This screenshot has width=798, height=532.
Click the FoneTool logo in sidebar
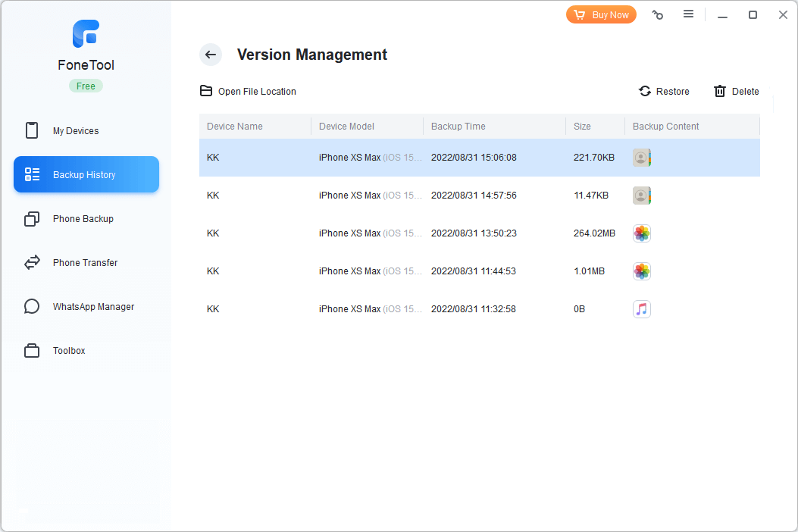coord(86,34)
